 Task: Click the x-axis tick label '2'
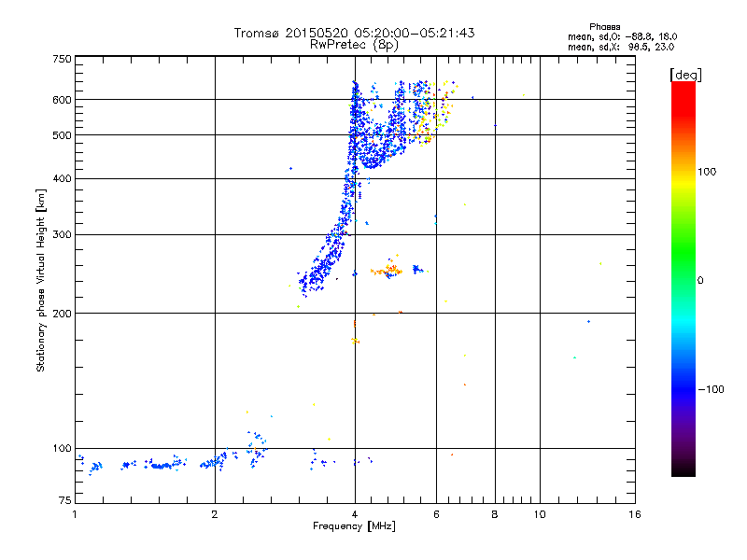pyautogui.click(x=215, y=514)
